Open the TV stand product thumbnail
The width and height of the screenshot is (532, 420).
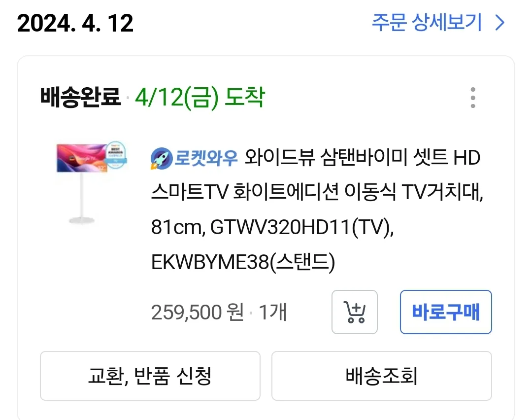92,183
